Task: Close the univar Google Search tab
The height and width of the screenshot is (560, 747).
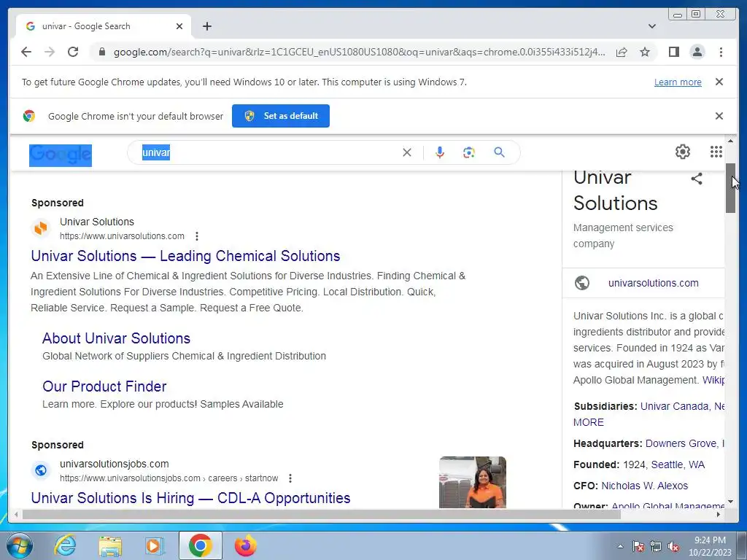Action: 179,26
